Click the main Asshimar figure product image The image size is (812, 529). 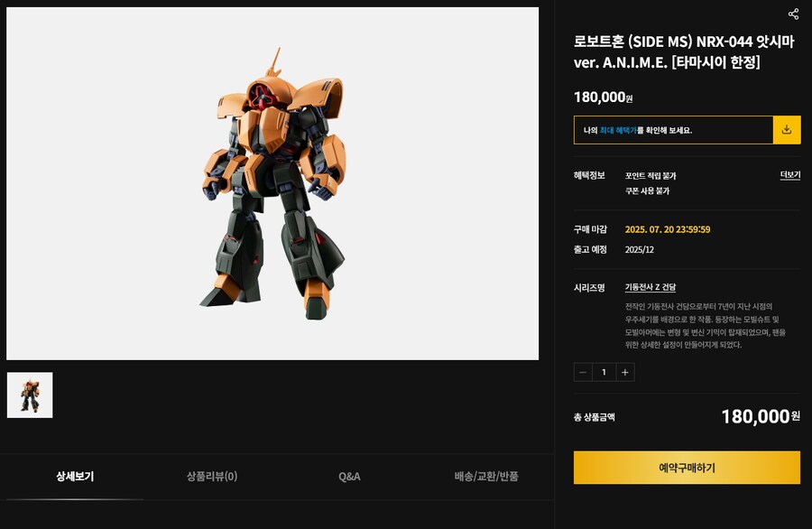click(x=272, y=184)
